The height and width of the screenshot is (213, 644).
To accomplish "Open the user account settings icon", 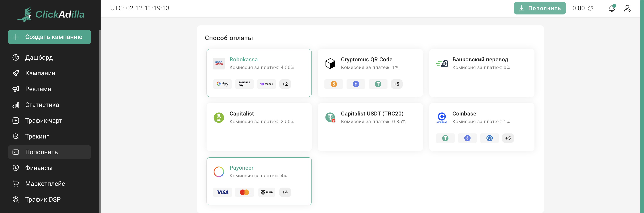I will pyautogui.click(x=627, y=9).
